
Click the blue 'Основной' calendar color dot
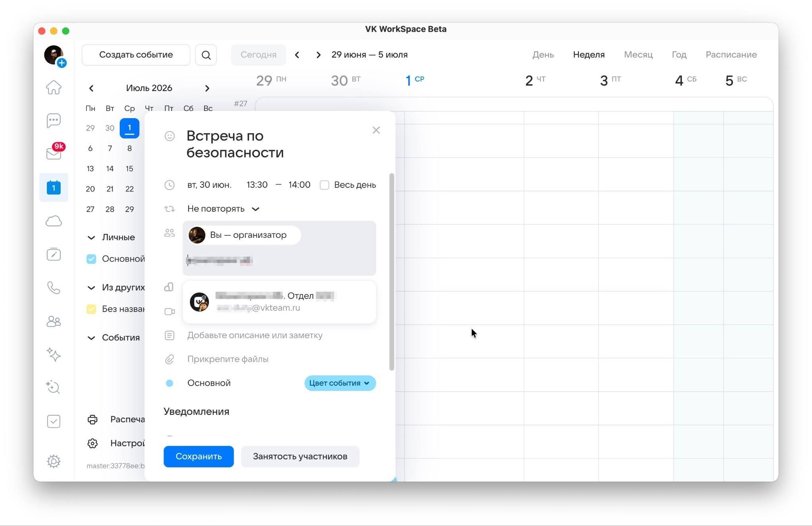[x=169, y=383]
